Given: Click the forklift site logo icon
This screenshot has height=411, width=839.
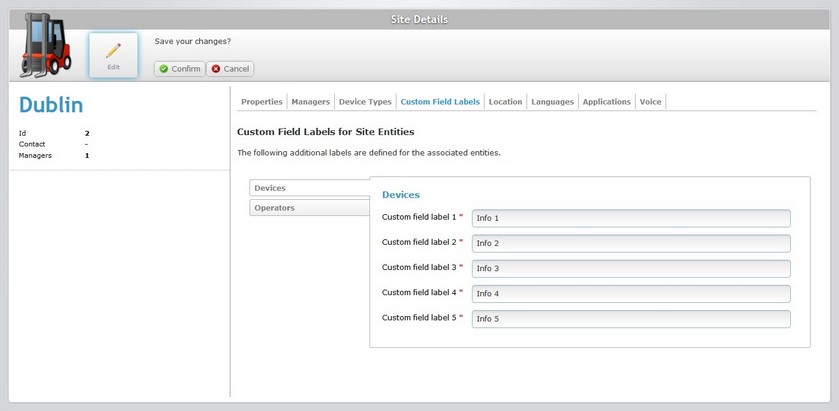Looking at the screenshot, I should pyautogui.click(x=45, y=45).
